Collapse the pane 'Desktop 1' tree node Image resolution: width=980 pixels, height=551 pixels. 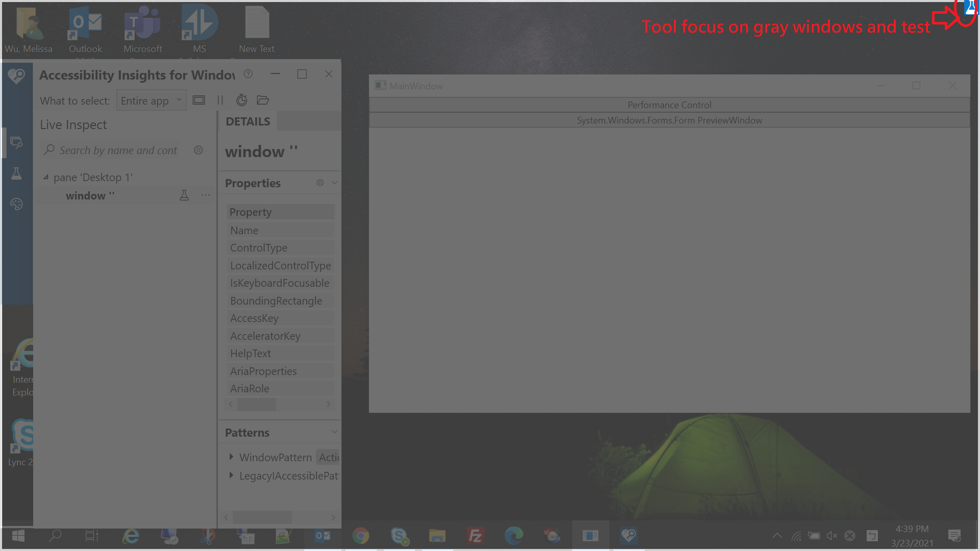point(46,177)
